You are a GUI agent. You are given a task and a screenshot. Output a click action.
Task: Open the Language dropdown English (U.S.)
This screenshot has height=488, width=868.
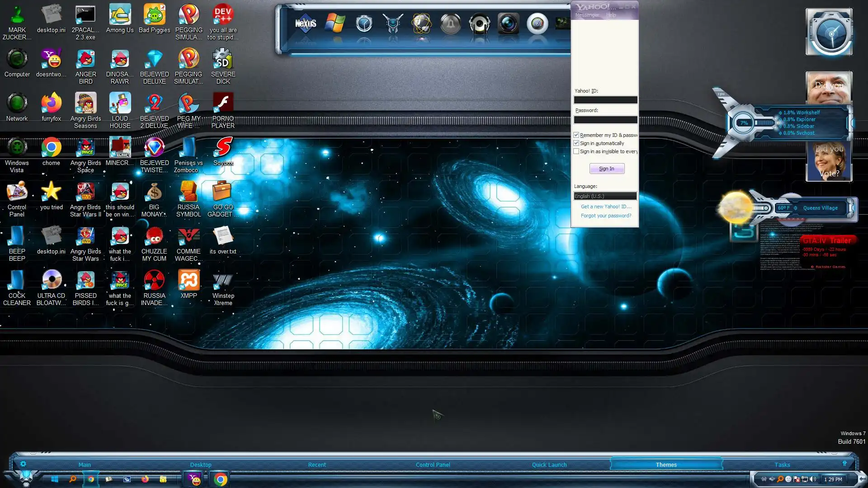tap(605, 196)
